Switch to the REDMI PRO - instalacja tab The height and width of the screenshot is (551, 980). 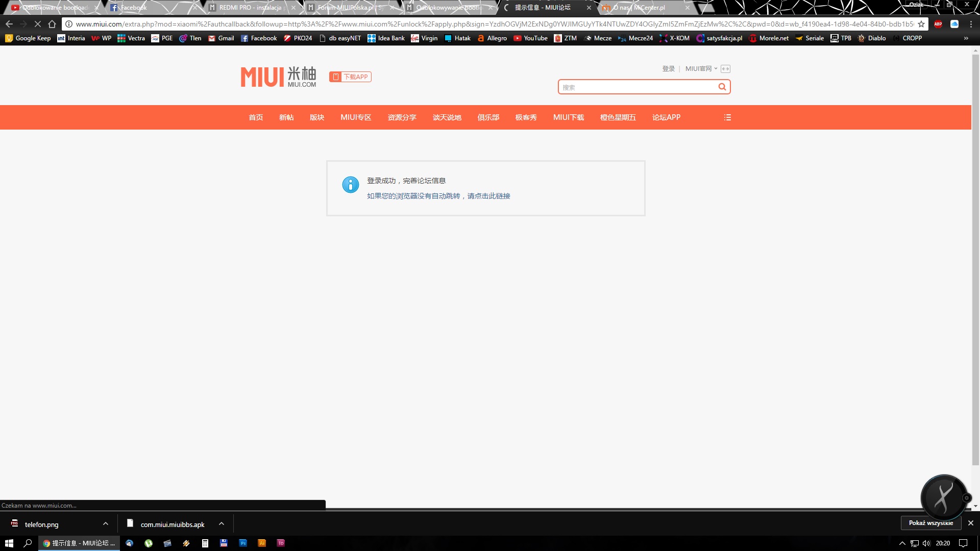[x=250, y=8]
